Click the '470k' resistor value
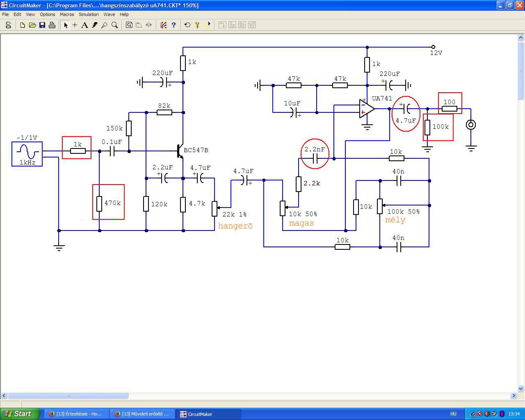Viewport: 525px width, 420px height. (112, 203)
